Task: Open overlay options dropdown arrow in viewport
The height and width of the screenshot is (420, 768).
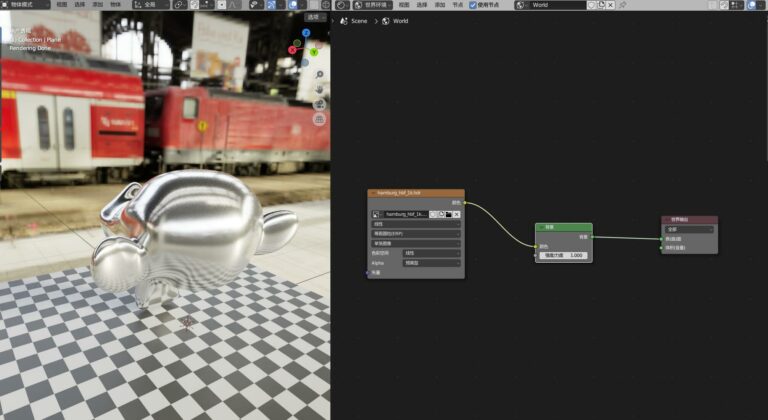Action: tap(302, 5)
